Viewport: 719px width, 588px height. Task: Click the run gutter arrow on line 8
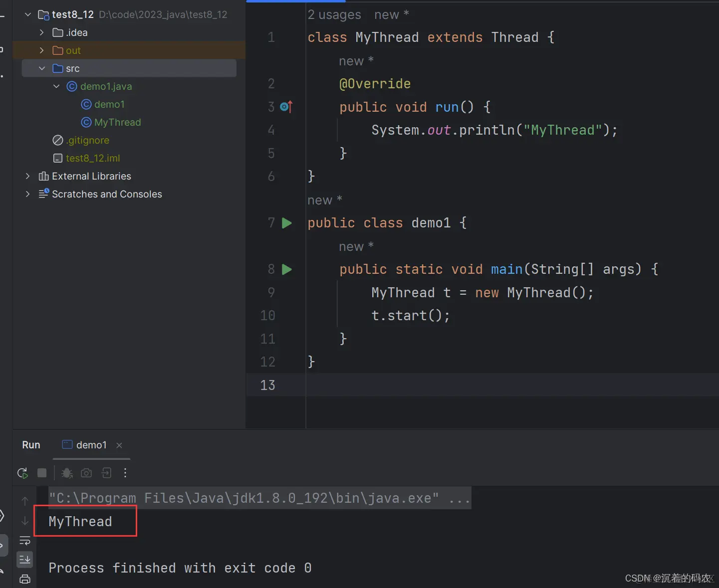287,269
